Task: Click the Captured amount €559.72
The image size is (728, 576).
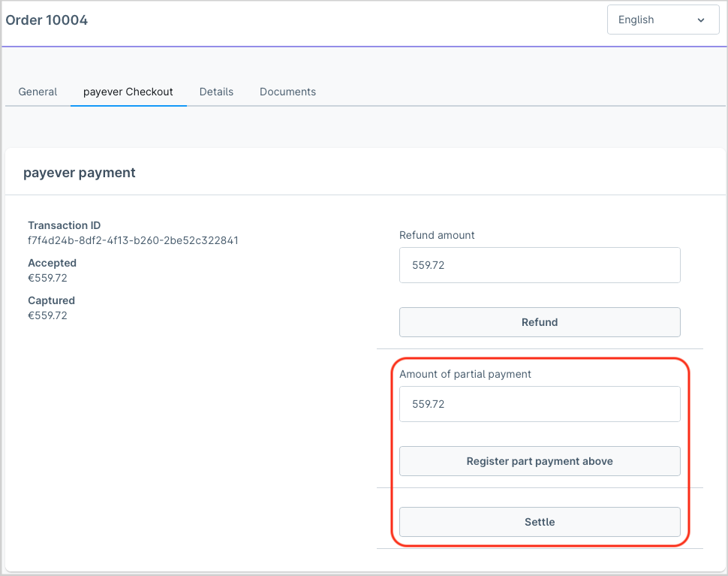Action: click(x=48, y=316)
